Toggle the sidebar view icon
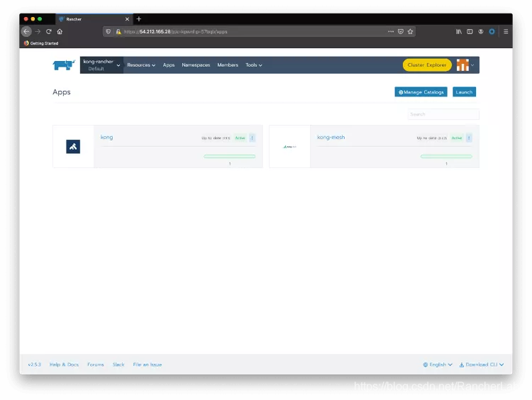The image size is (532, 400). click(x=470, y=31)
